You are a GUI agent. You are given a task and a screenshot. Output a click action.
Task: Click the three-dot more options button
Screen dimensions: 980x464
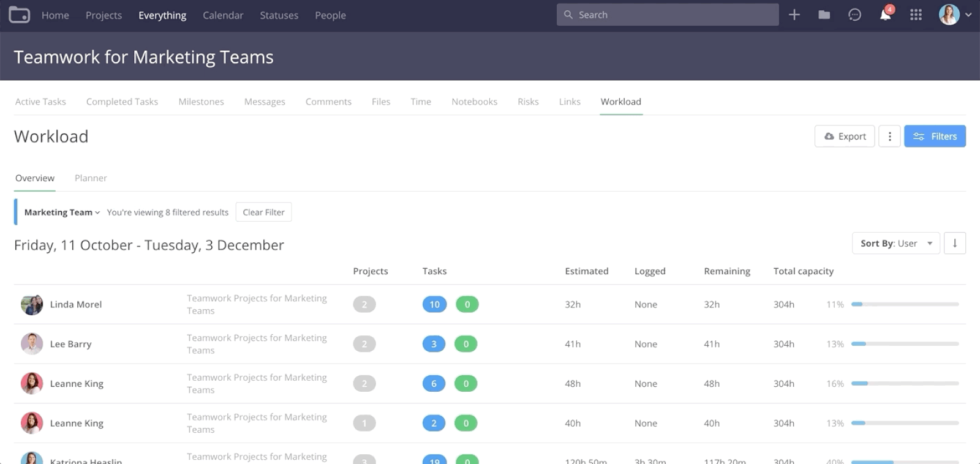coord(889,137)
